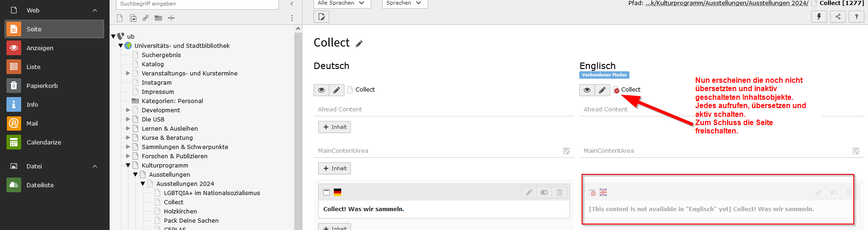868x230 pixels.
Task: Click the clear cache lightning icon
Action: coord(819,17)
